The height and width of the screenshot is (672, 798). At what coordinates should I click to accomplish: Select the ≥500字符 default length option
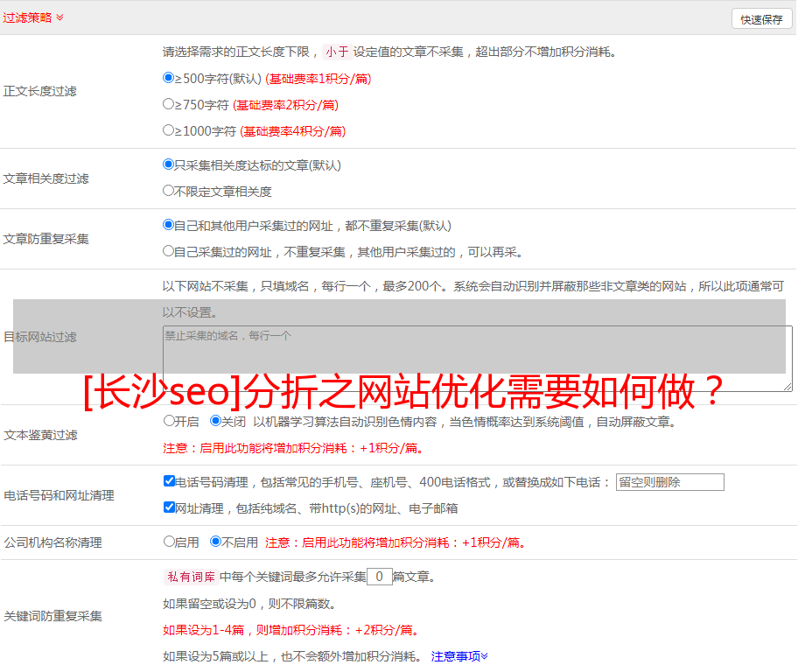coord(169,78)
